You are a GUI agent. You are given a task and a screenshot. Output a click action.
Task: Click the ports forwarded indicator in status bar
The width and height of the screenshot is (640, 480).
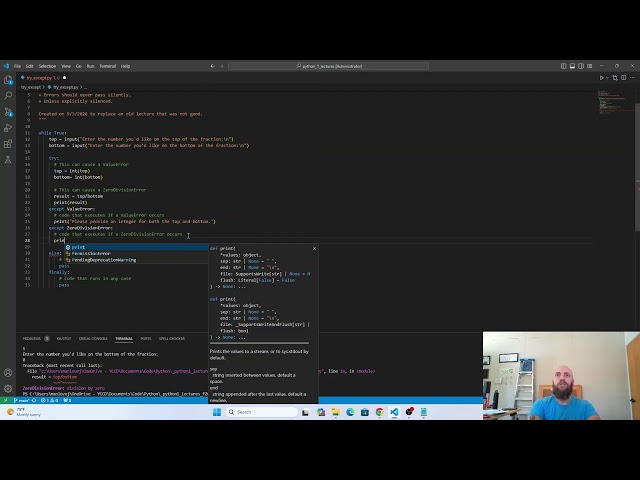coord(67,400)
